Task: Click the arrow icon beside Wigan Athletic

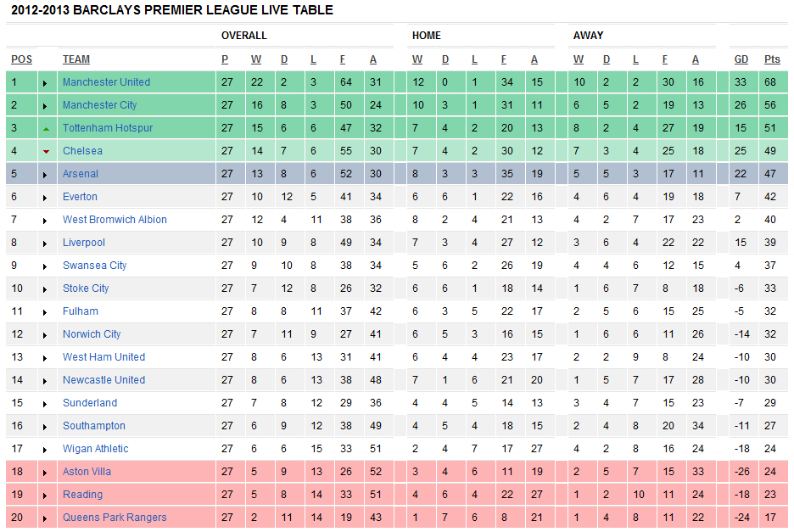Action: [x=46, y=449]
